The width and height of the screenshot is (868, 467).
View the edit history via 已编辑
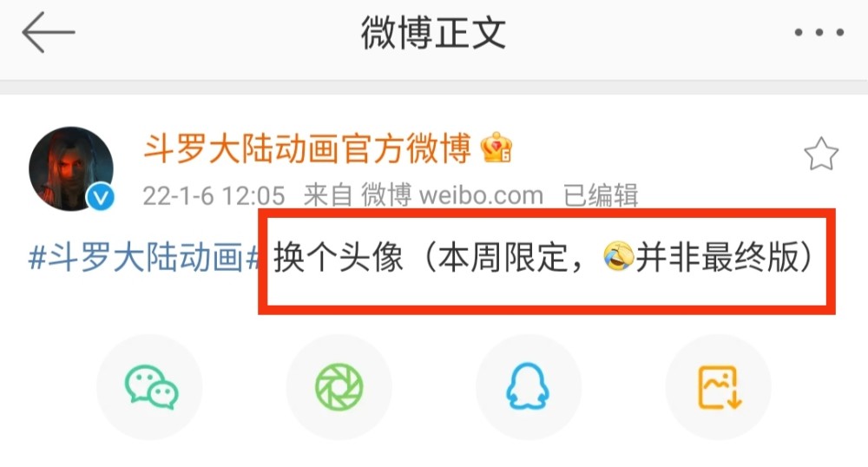tap(601, 195)
